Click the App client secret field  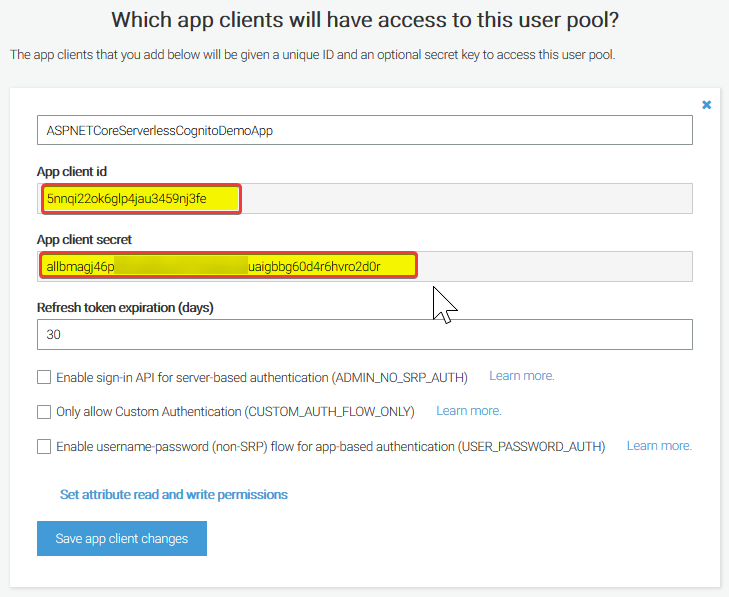pyautogui.click(x=364, y=266)
